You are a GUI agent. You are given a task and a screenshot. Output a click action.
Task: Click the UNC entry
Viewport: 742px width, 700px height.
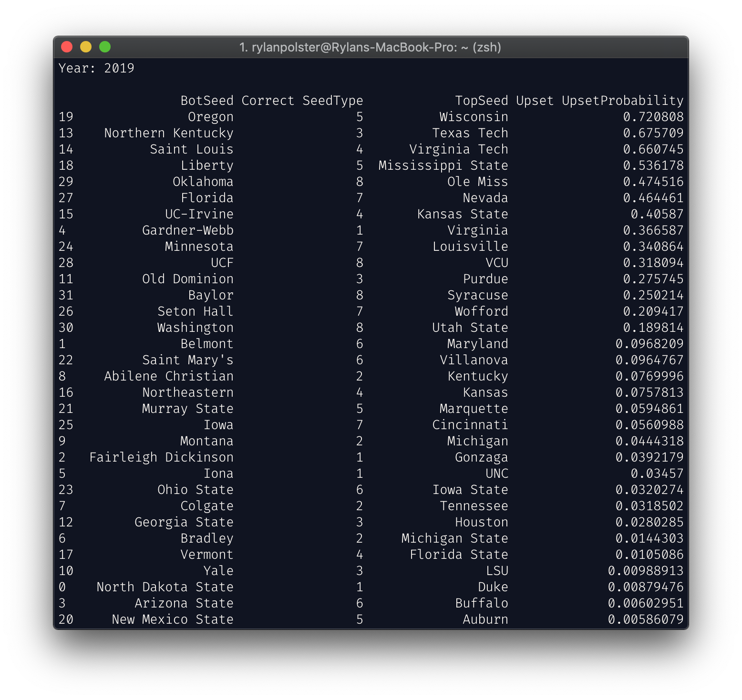tap(497, 474)
